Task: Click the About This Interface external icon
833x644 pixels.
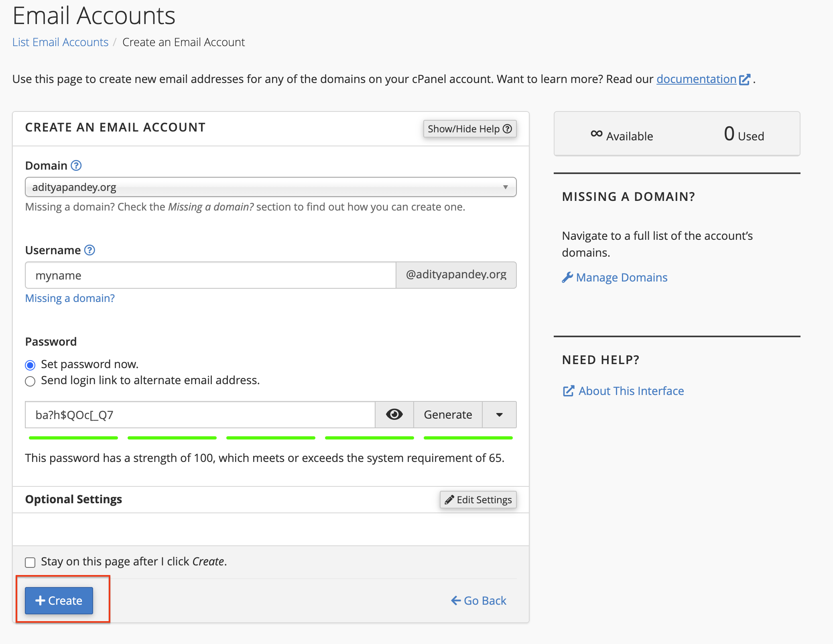Action: click(568, 391)
